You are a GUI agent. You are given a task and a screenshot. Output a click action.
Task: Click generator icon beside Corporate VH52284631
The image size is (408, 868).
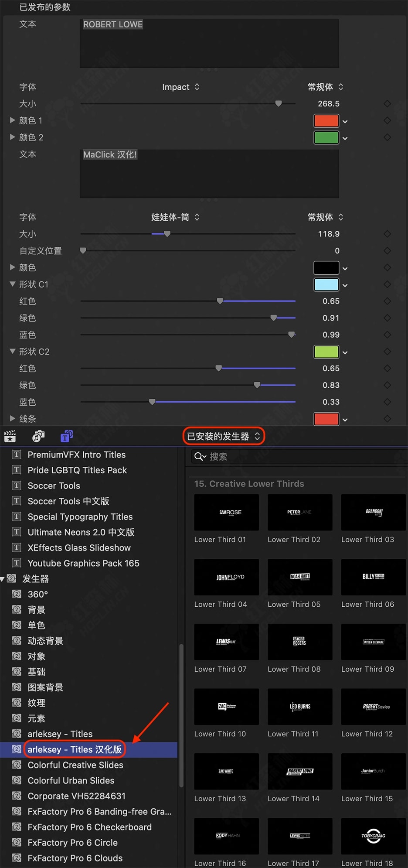click(x=17, y=796)
